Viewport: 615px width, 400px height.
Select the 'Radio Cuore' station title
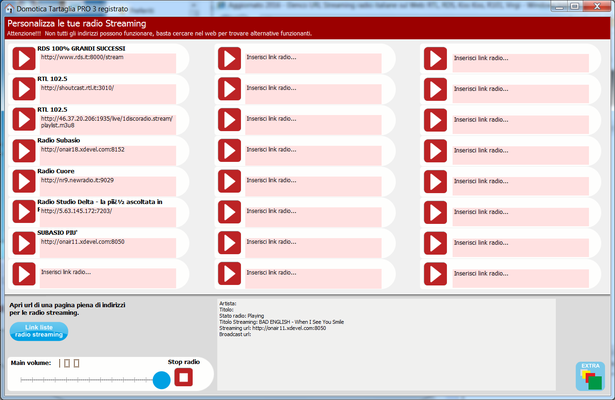click(x=56, y=171)
